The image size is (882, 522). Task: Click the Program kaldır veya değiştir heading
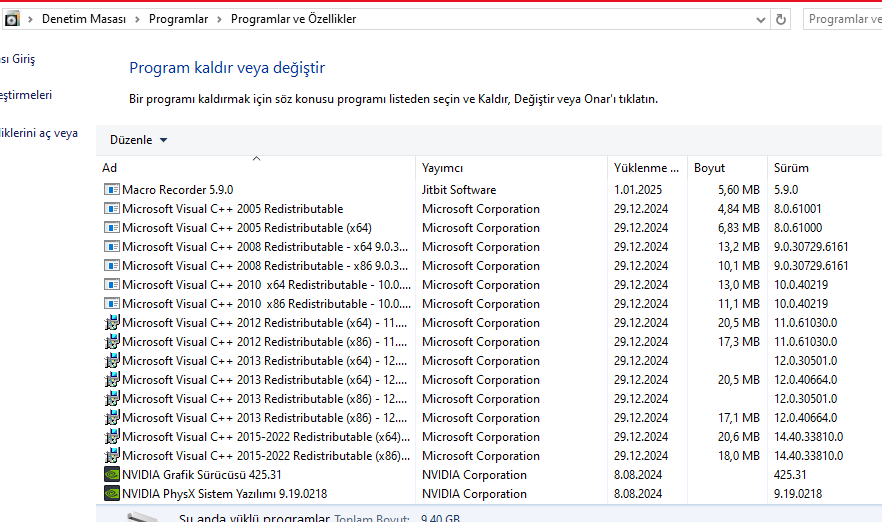pos(227,68)
